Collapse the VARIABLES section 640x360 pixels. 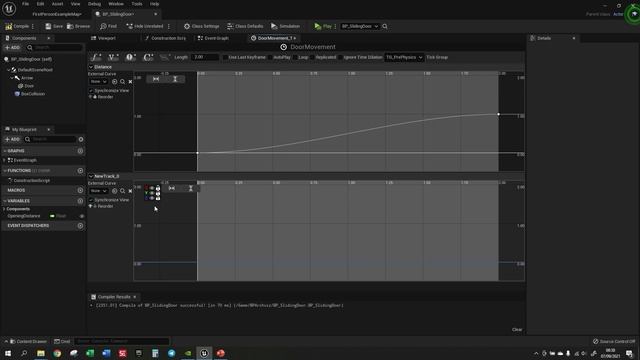coord(5,201)
